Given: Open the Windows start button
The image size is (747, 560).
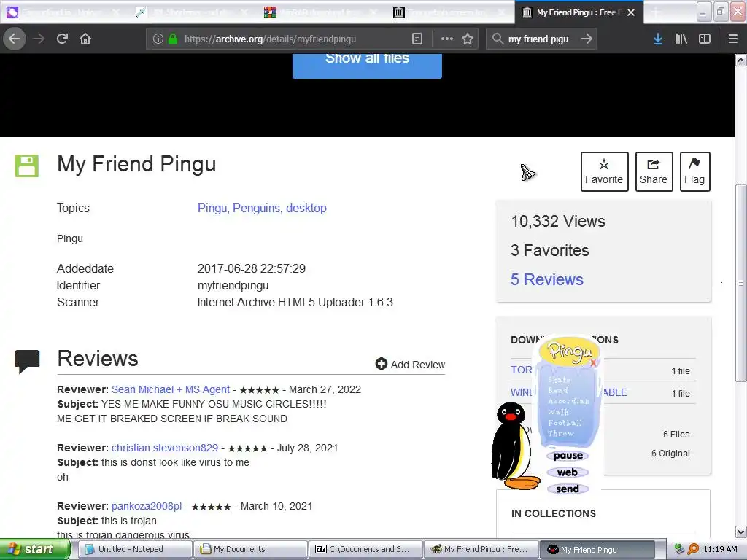Looking at the screenshot, I should coord(36,549).
